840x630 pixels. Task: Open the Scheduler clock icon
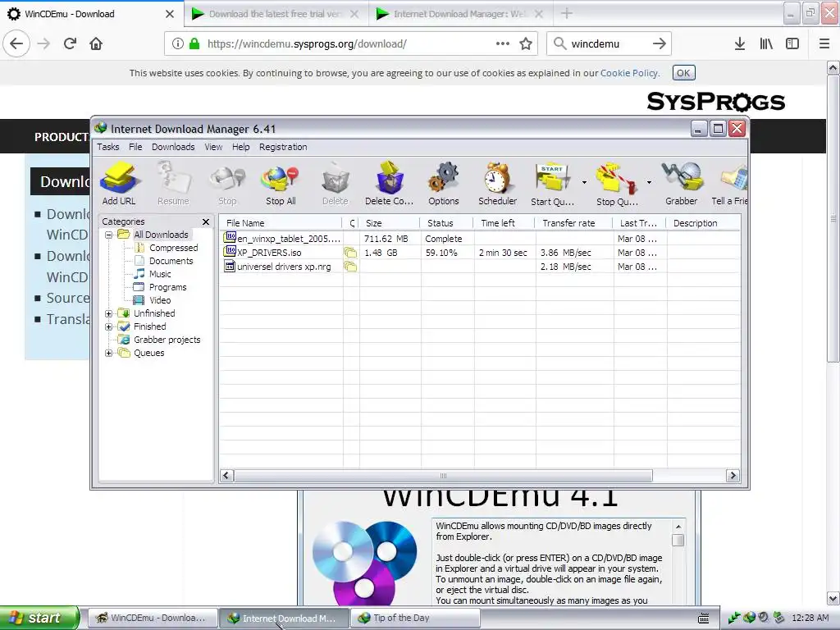498,184
